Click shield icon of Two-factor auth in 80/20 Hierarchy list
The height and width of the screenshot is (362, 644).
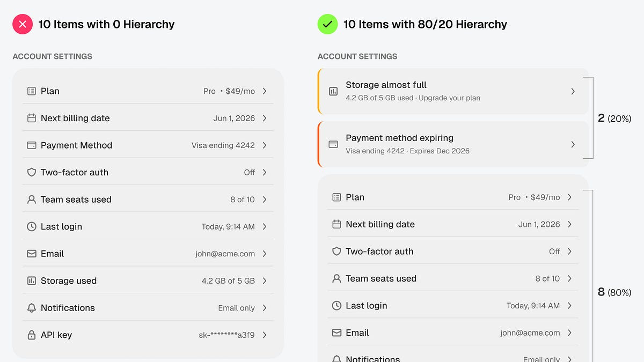point(336,252)
